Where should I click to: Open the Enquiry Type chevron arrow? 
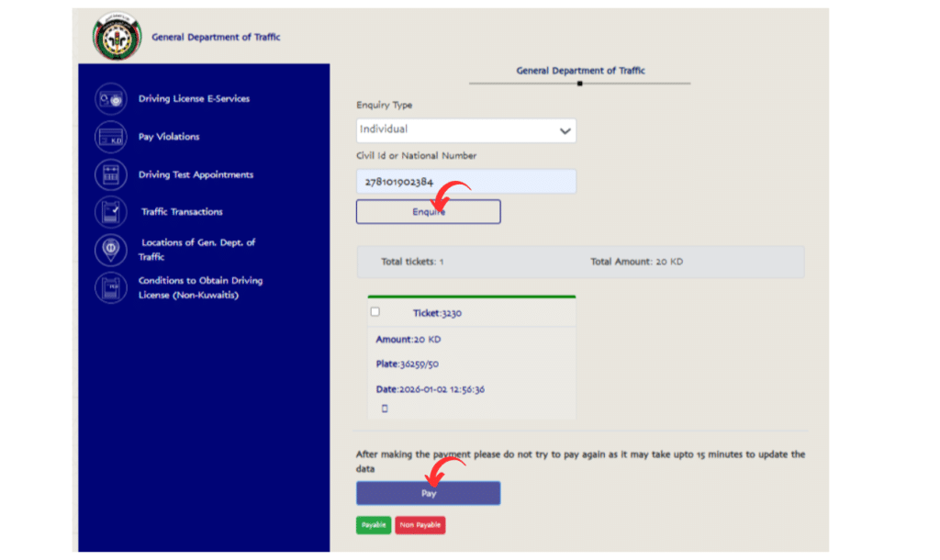pos(566,129)
